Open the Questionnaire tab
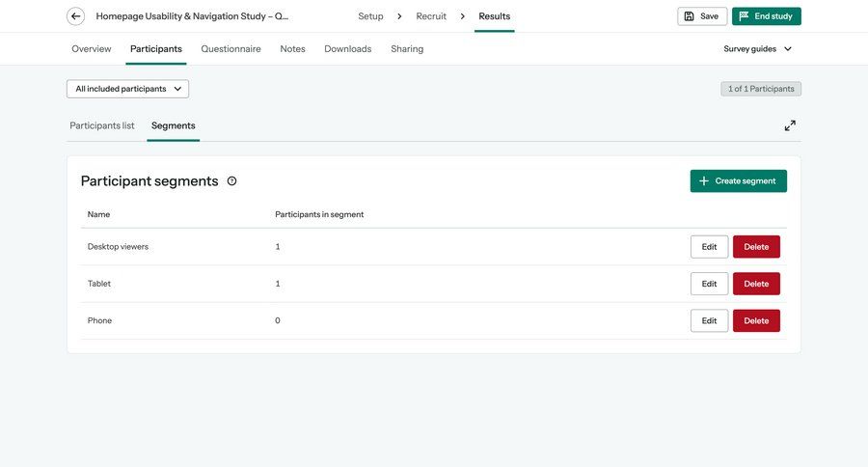This screenshot has width=868, height=467. [x=231, y=49]
